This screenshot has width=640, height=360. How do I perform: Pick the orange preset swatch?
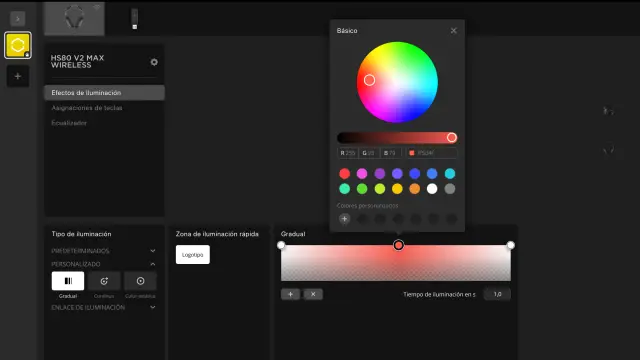click(x=415, y=189)
